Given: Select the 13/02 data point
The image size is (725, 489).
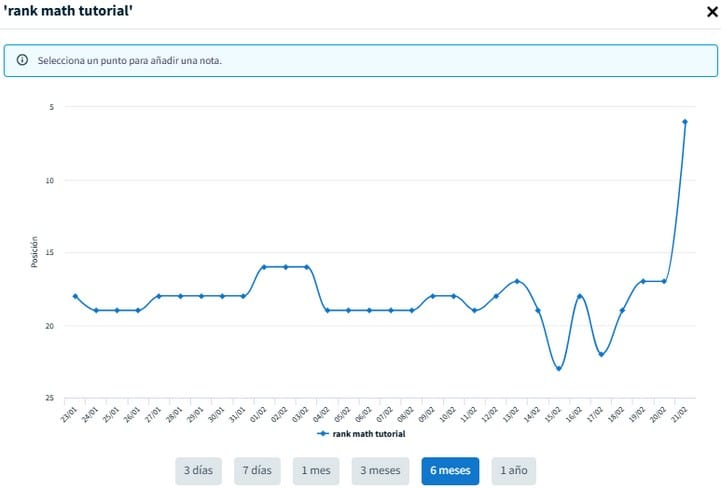Looking at the screenshot, I should coord(517,281).
